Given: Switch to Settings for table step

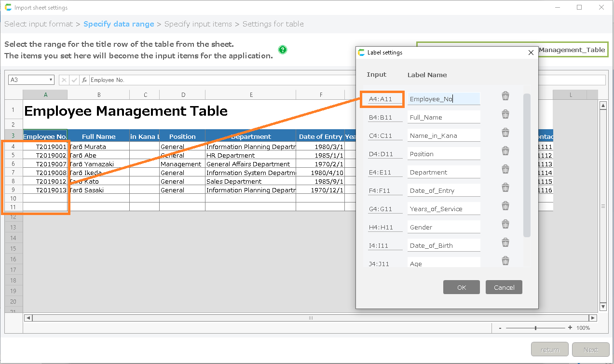Looking at the screenshot, I should click(x=273, y=24).
